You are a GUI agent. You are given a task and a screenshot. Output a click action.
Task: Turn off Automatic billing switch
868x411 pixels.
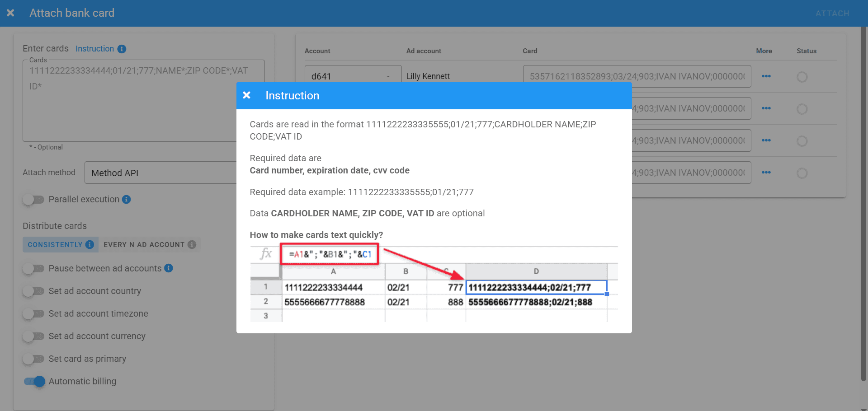pos(34,382)
